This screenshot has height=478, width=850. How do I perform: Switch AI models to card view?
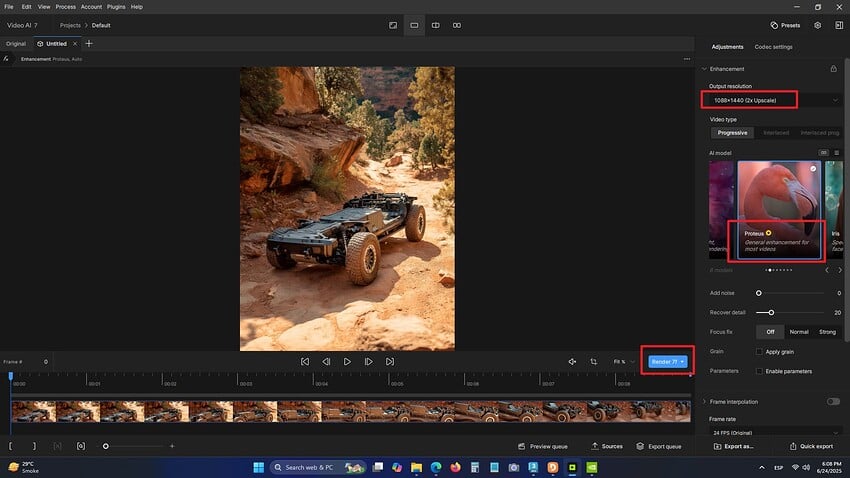pos(823,153)
